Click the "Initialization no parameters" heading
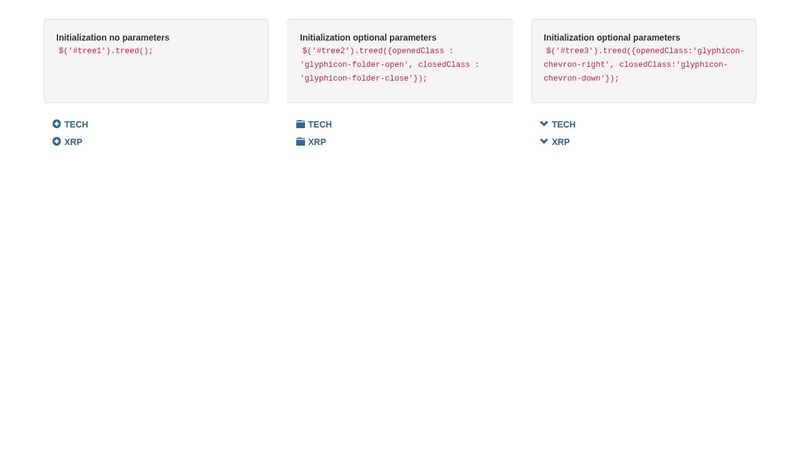Viewport: 800px width, 450px height. (x=113, y=38)
